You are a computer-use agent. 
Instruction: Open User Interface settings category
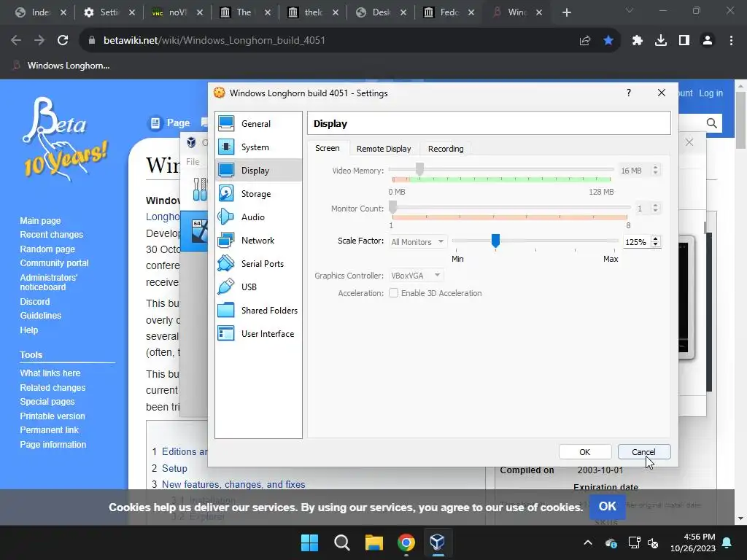coord(258,334)
